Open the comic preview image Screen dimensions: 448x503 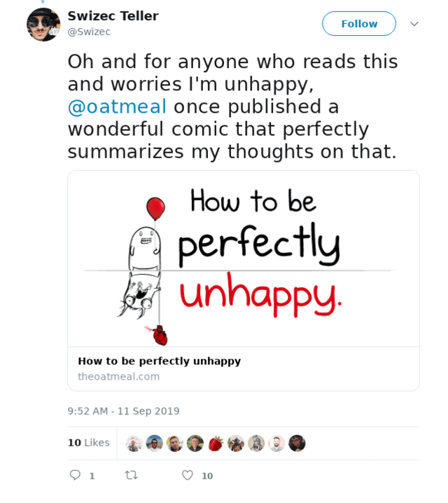click(244, 259)
